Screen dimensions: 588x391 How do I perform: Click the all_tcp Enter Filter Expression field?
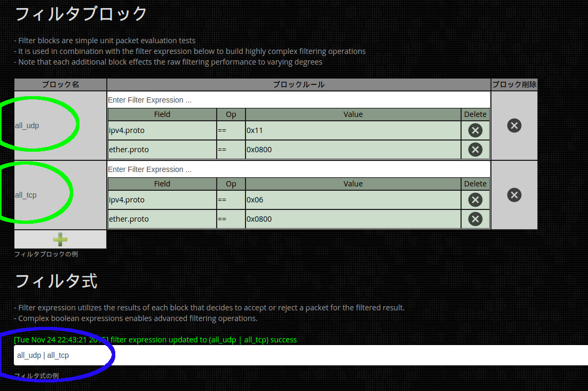coord(298,169)
